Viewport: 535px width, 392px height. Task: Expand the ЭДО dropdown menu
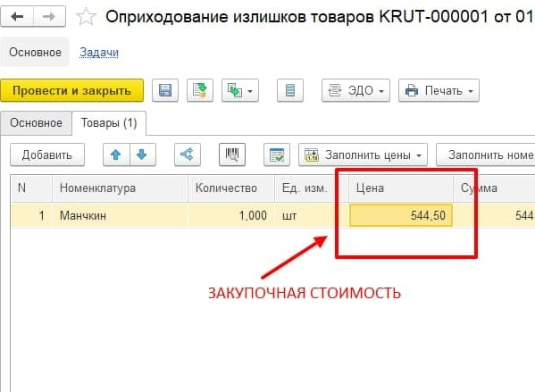(355, 90)
